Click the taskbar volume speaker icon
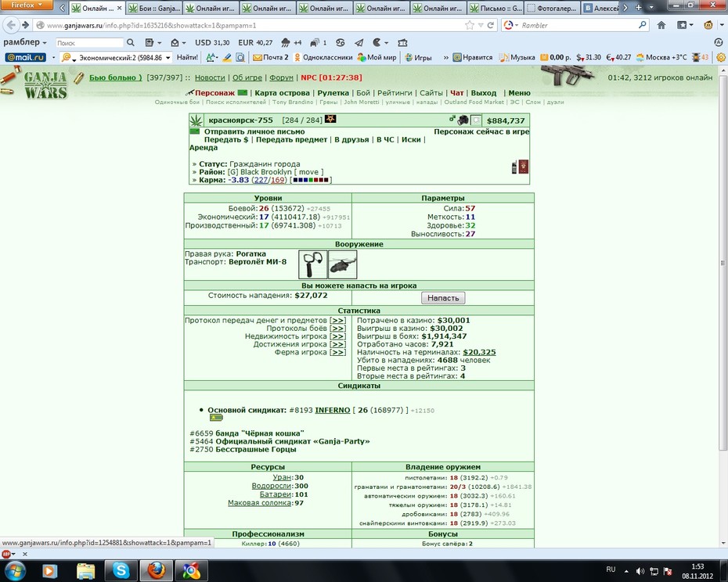The image size is (728, 582). 640,571
